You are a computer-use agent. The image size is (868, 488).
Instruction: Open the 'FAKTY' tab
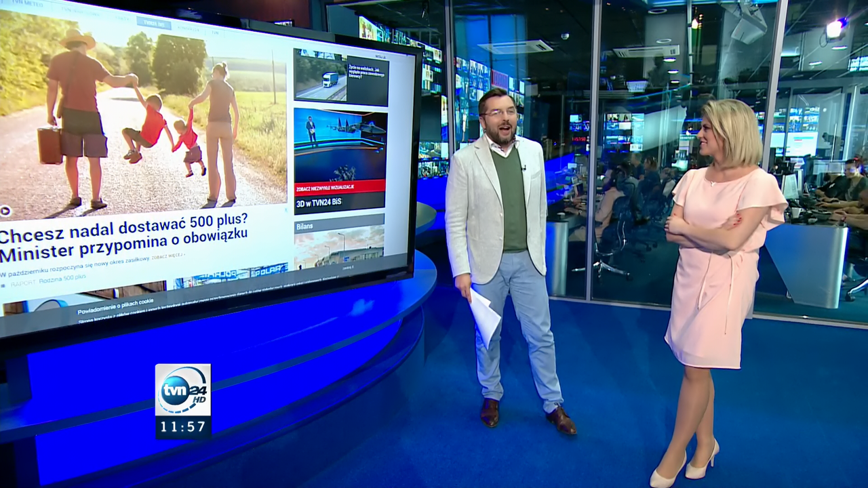[x=122, y=18]
